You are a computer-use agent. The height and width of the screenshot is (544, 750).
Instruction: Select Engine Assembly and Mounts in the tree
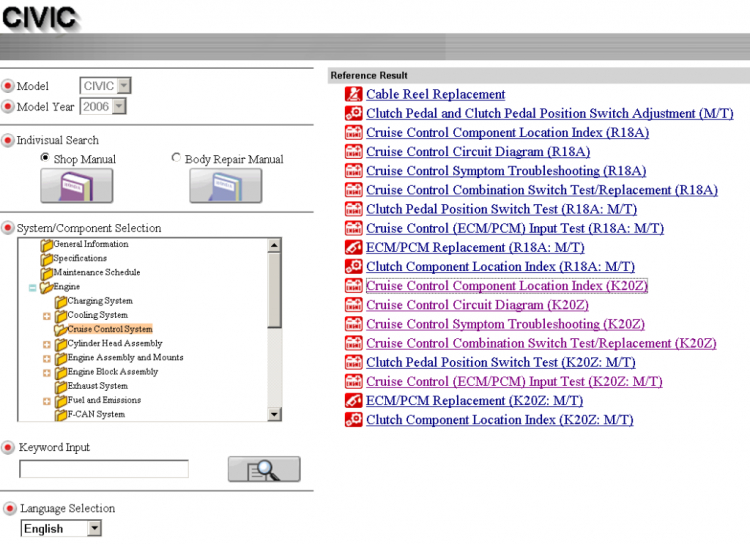(x=125, y=357)
